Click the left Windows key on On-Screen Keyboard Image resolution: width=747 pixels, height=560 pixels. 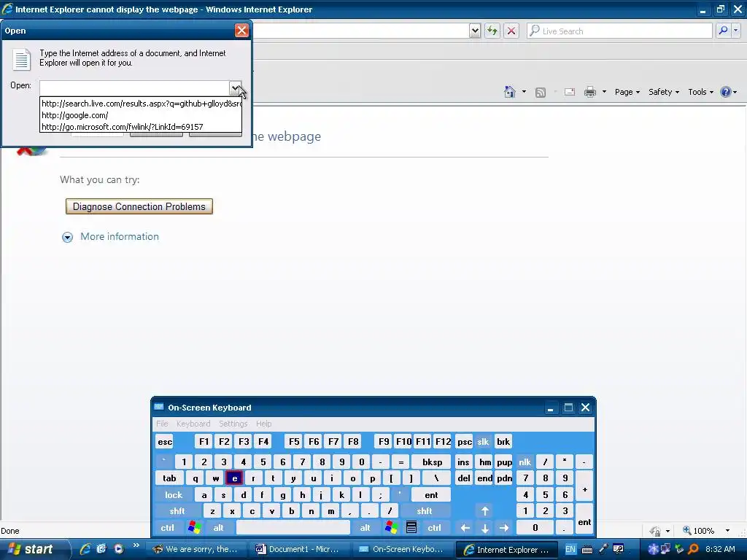pyautogui.click(x=194, y=527)
